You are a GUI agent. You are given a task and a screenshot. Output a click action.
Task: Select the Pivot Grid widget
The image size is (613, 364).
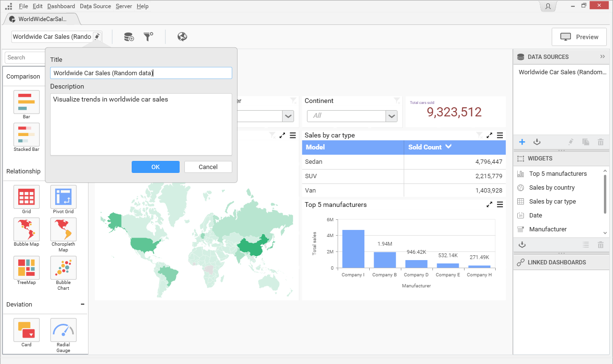pos(63,197)
